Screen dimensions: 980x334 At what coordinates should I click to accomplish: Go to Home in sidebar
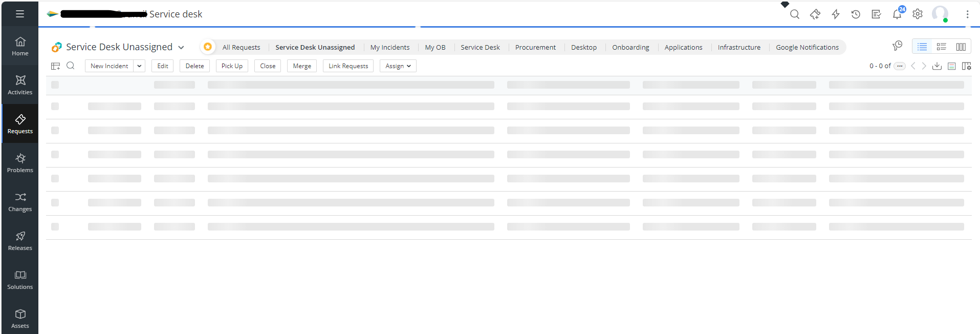tap(20, 46)
